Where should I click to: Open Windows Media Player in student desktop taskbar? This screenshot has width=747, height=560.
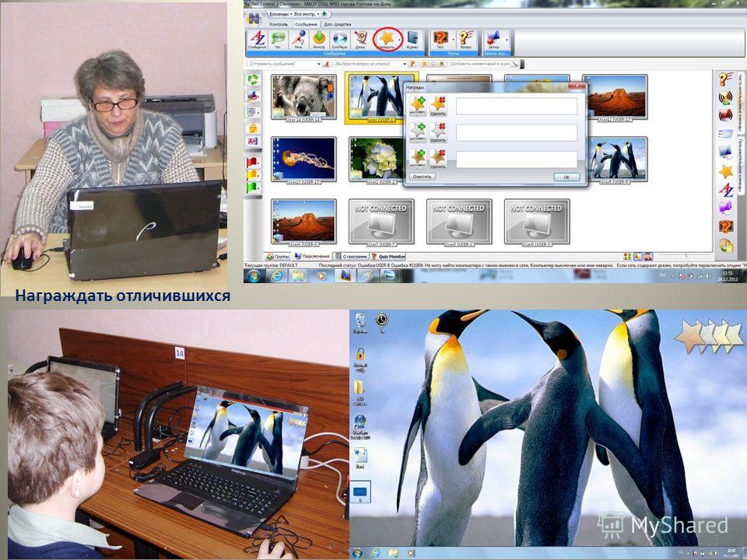pyautogui.click(x=411, y=554)
